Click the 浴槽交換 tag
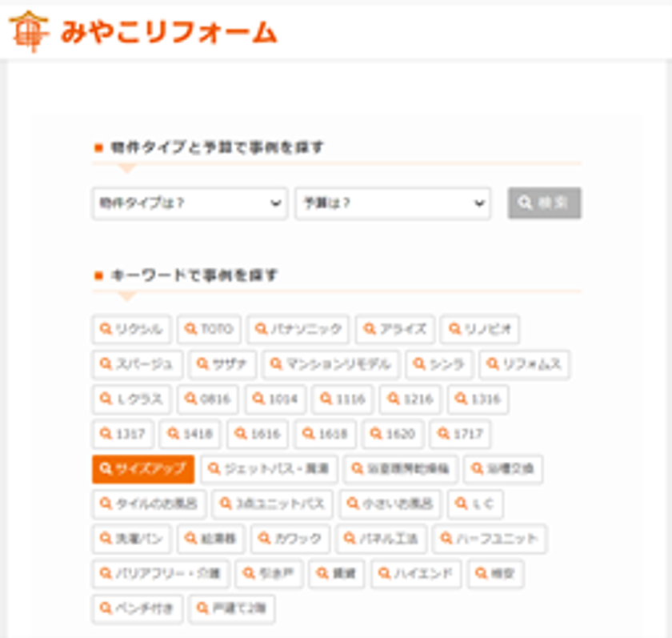This screenshot has height=638, width=672. click(503, 469)
